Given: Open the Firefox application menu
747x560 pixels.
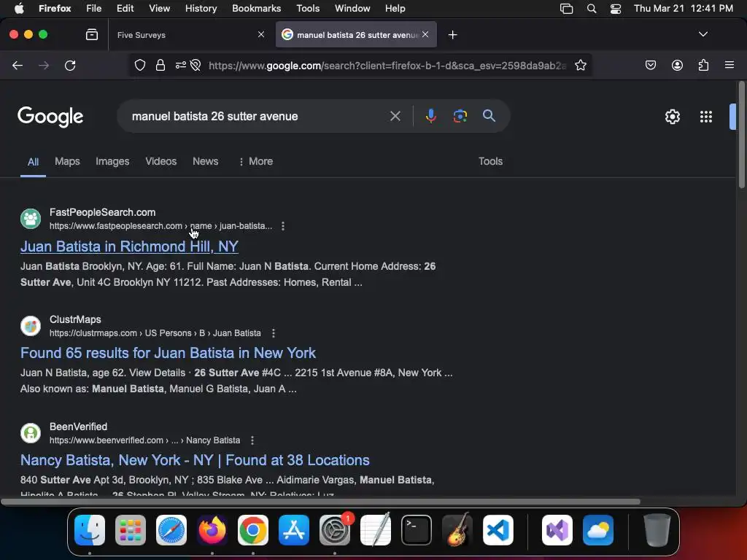Looking at the screenshot, I should pyautogui.click(x=729, y=65).
